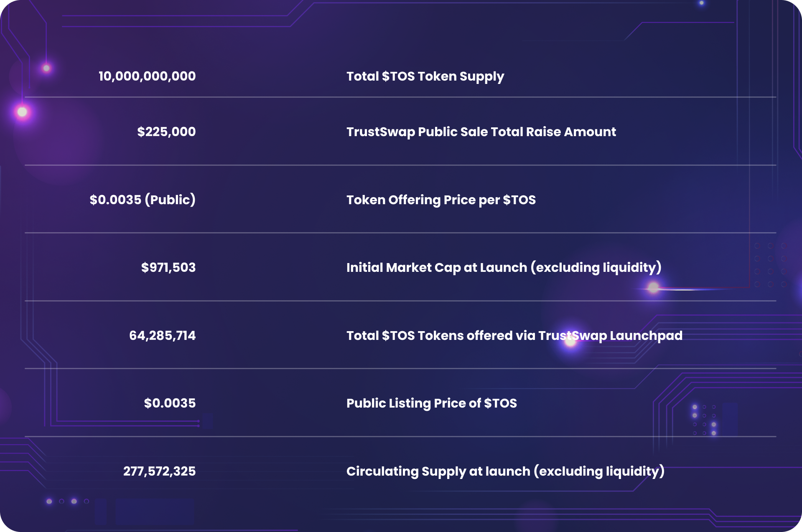
Task: Click the 277,572,325 circulating supply number
Action: pos(159,471)
